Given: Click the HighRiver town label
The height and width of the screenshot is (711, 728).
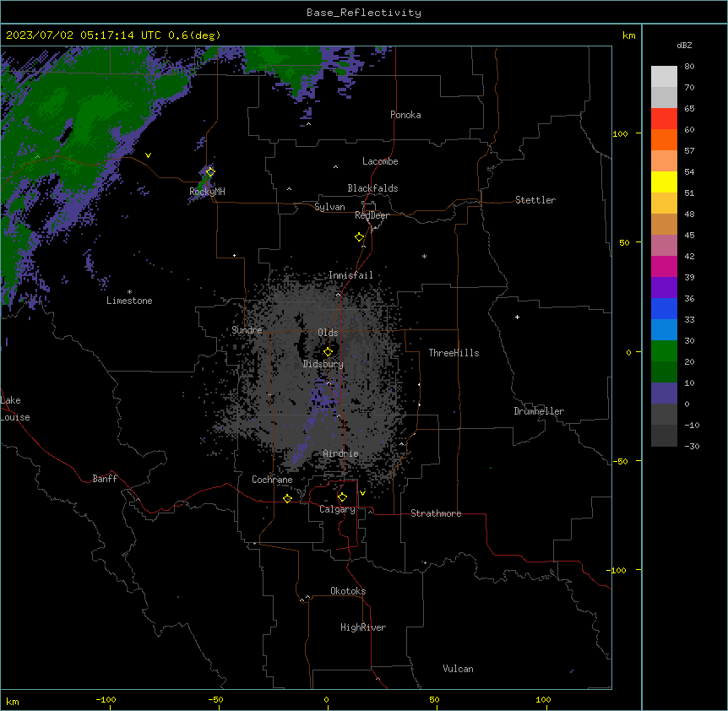Looking at the screenshot, I should point(362,627).
